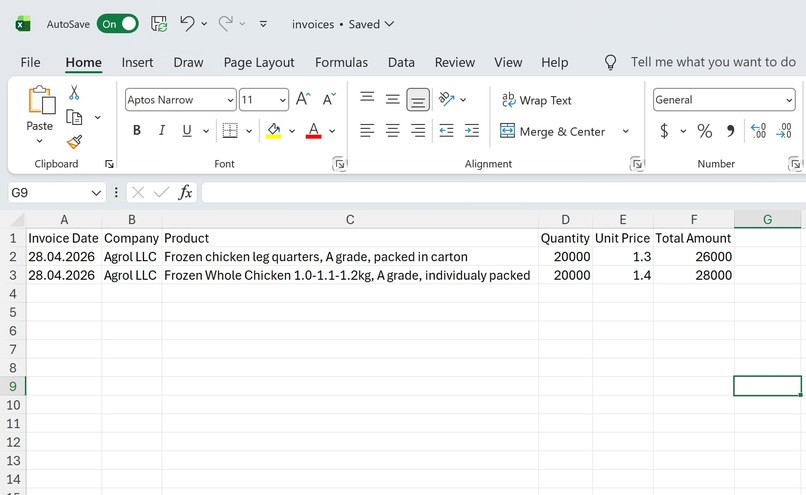Click the Excel app icon
Image resolution: width=806 pixels, height=495 pixels.
coord(23,24)
